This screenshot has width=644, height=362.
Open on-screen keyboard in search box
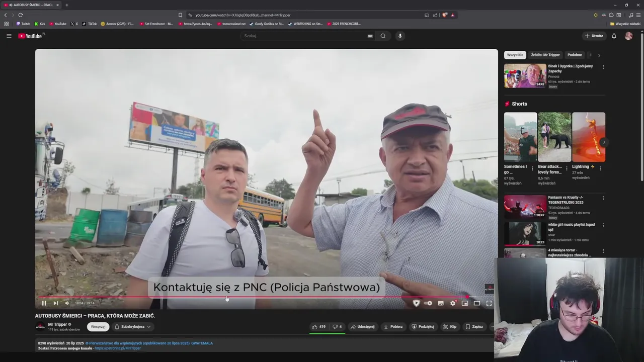click(370, 36)
